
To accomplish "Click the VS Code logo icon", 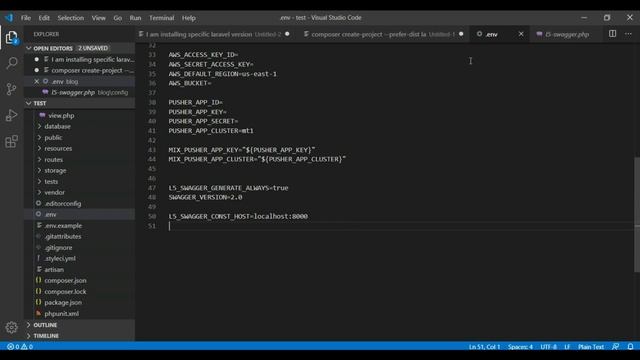I will tap(9, 18).
